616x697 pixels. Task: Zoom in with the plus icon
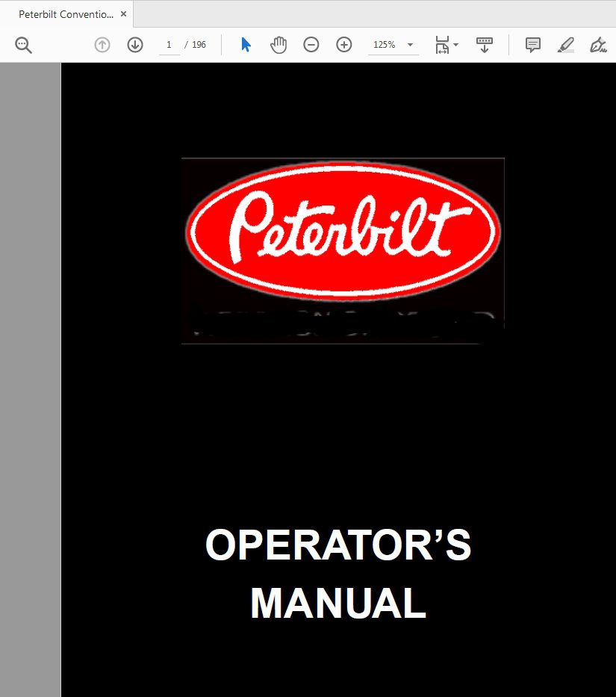(344, 45)
